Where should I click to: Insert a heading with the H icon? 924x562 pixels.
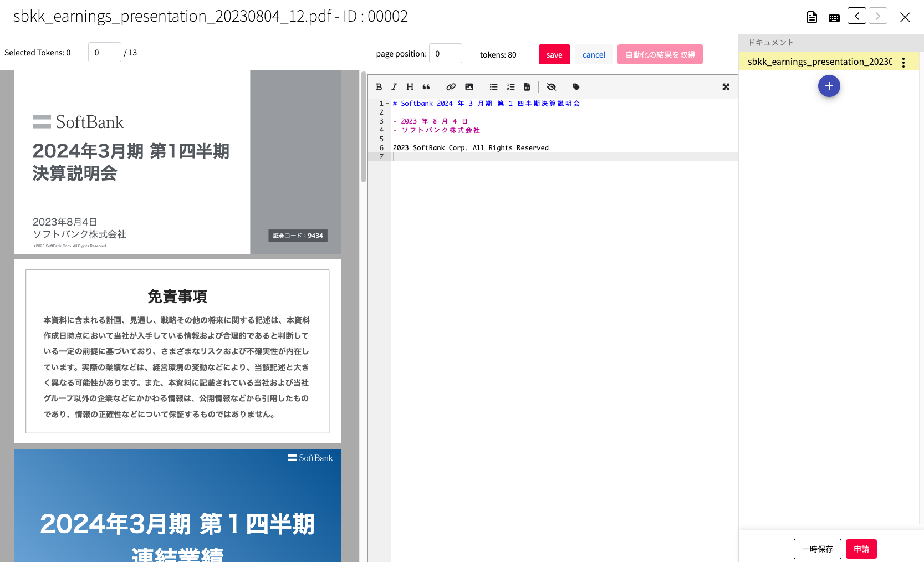pos(410,87)
